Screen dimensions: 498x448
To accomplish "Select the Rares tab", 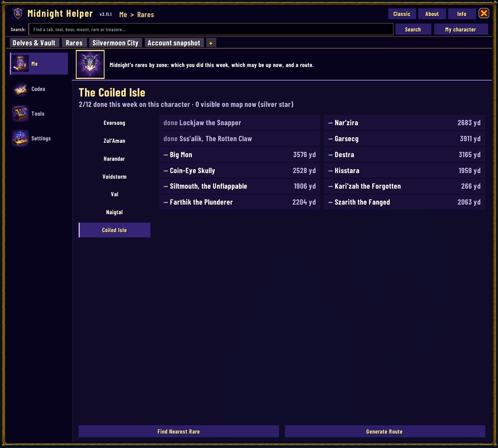I will [74, 43].
